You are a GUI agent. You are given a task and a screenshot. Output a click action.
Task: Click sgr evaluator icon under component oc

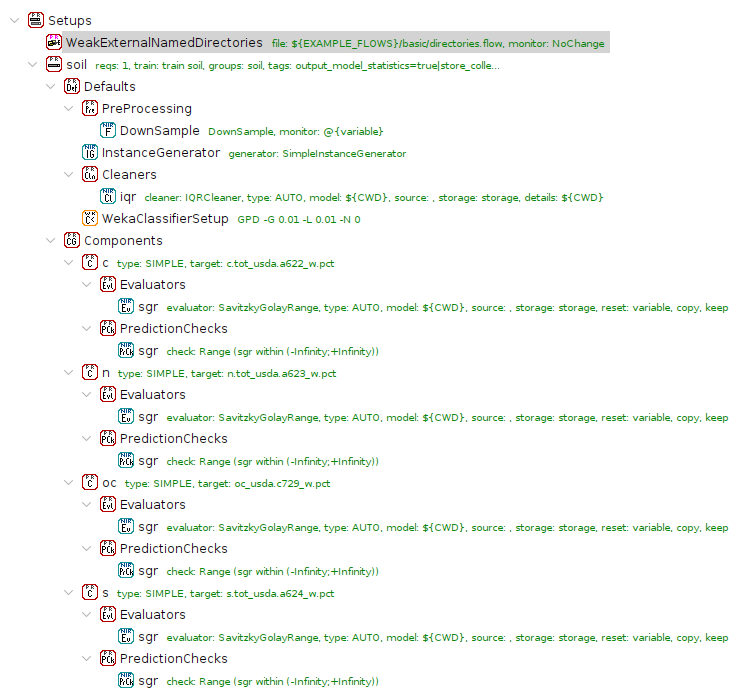pyautogui.click(x=126, y=526)
